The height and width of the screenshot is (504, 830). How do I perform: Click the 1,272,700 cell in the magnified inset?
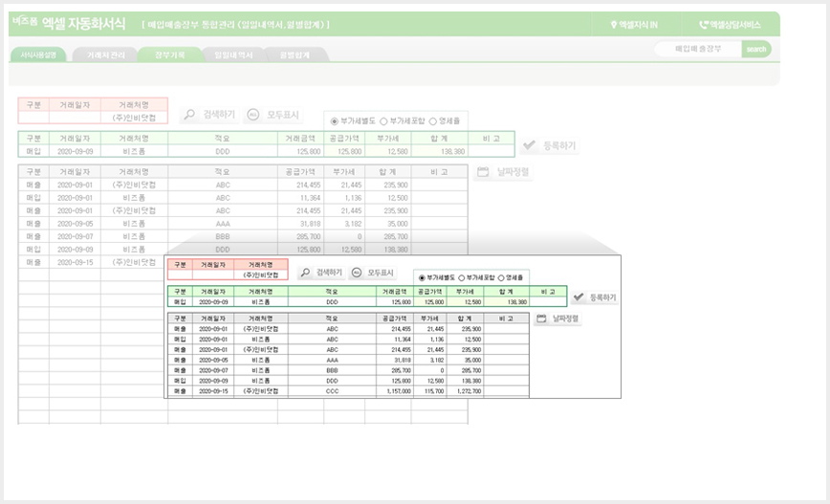click(x=466, y=391)
